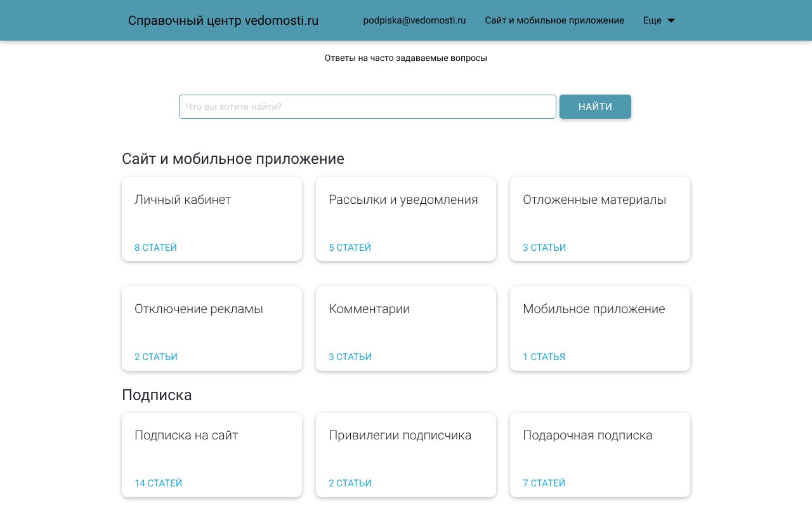Open the Подарочная подписка category
Screen dimensions: 812x508
[x=600, y=455]
